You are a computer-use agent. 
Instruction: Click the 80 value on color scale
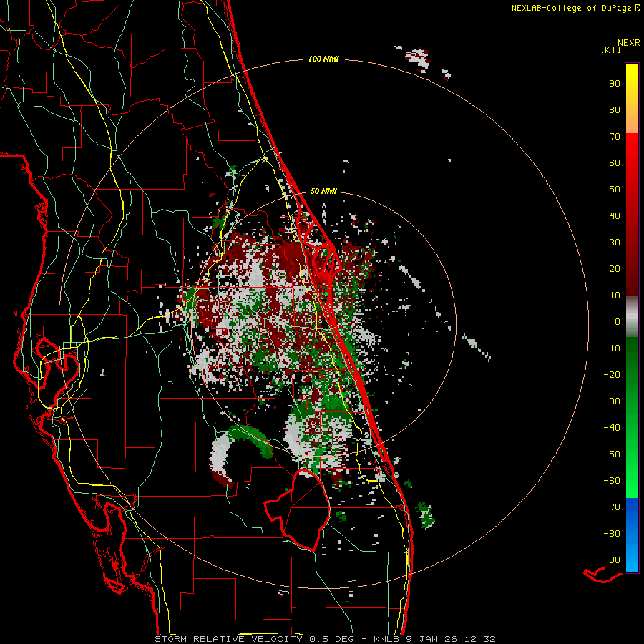(x=615, y=110)
